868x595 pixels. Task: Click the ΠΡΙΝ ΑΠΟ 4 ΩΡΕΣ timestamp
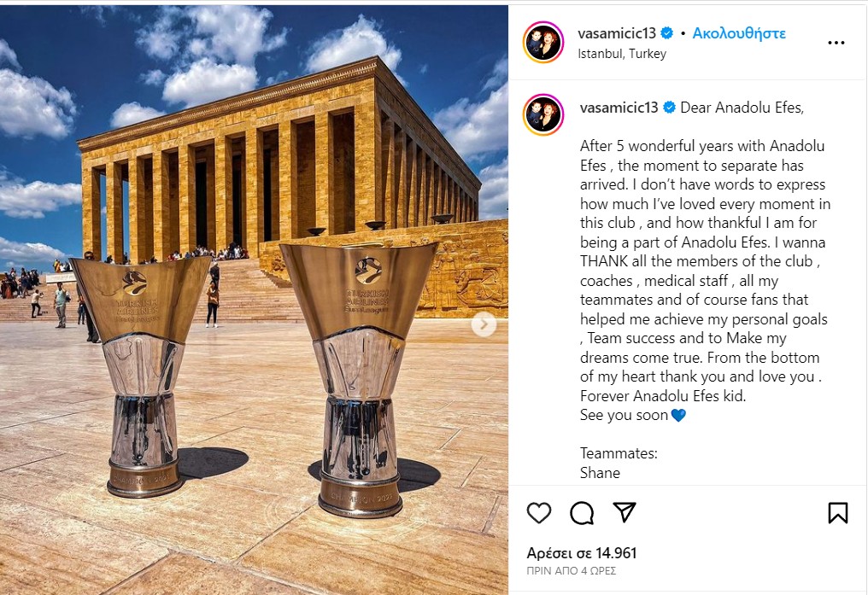coord(572,570)
